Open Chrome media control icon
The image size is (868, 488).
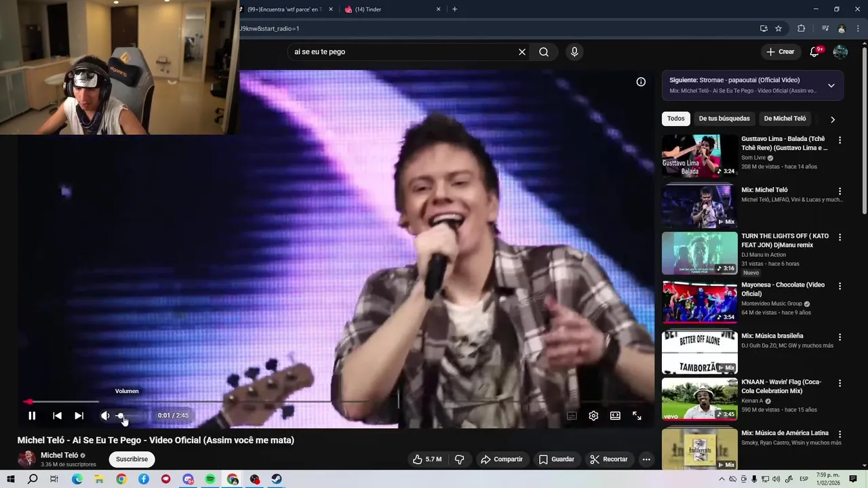point(825,28)
